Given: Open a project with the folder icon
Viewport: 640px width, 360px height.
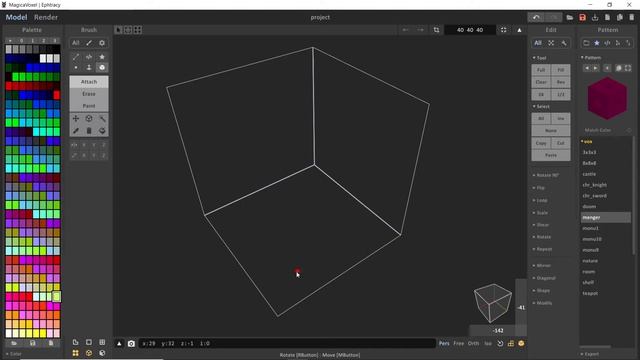Looking at the screenshot, I should pyautogui.click(x=570, y=18).
